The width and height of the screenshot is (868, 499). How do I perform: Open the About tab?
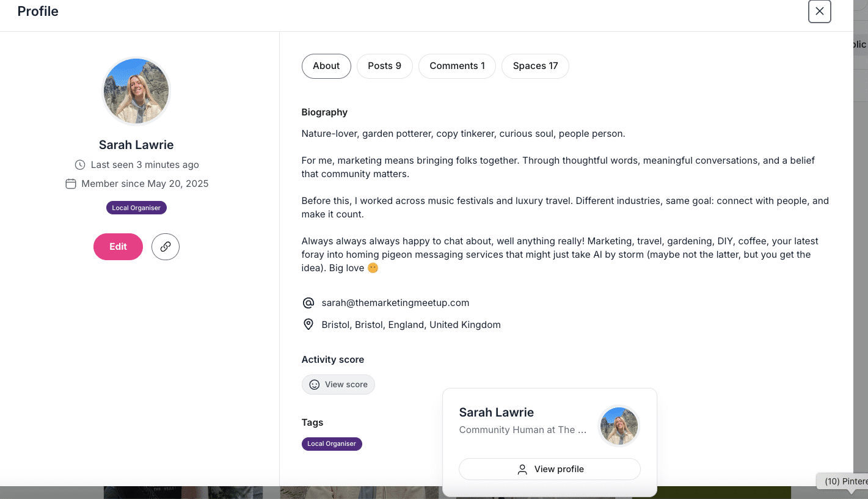326,66
